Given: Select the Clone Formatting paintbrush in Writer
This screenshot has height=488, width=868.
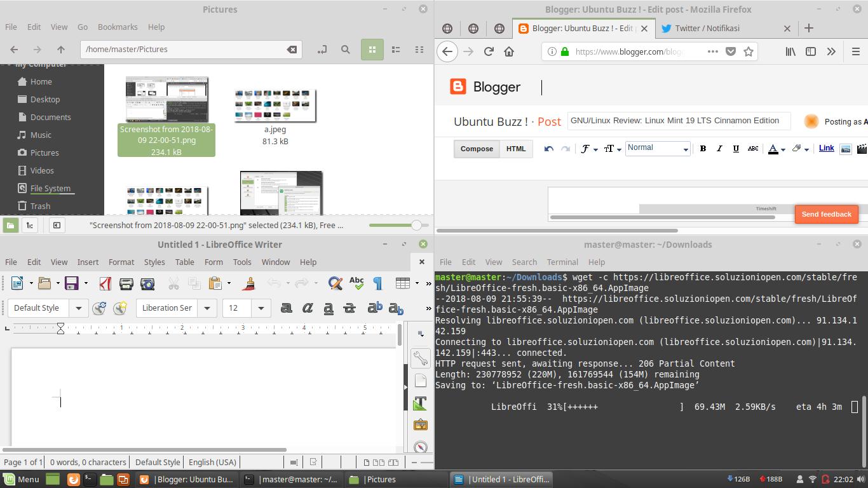Looking at the screenshot, I should [248, 283].
